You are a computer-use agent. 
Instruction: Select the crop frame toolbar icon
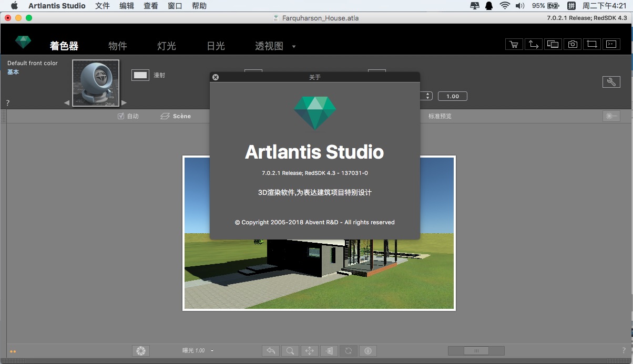click(x=591, y=44)
